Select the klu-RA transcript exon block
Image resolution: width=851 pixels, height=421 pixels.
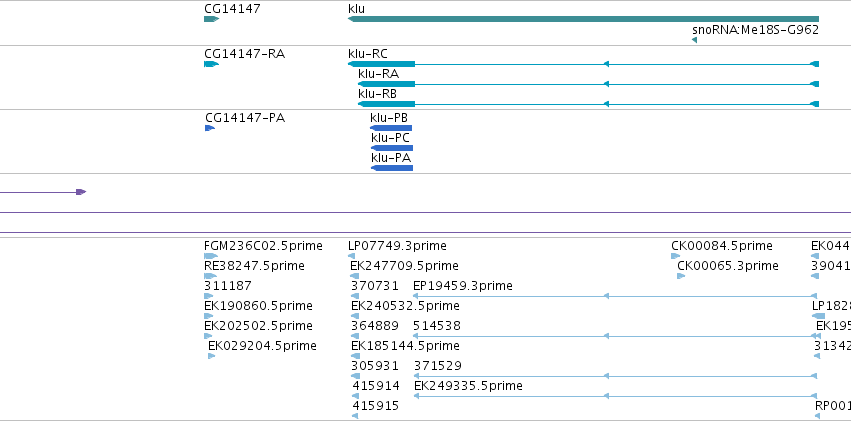[386, 84]
